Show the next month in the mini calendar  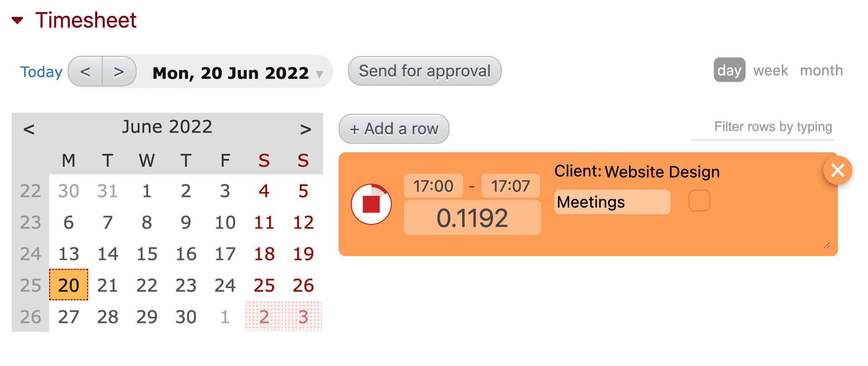pyautogui.click(x=306, y=129)
